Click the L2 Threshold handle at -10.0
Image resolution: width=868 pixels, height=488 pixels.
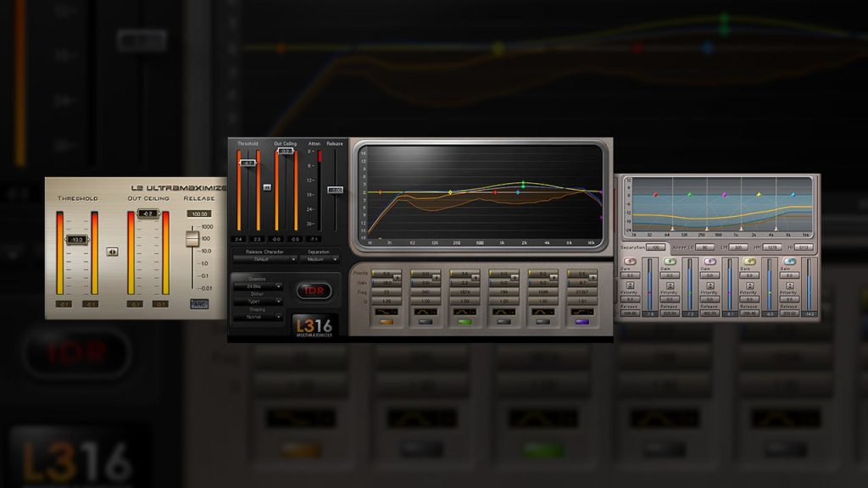click(x=77, y=240)
